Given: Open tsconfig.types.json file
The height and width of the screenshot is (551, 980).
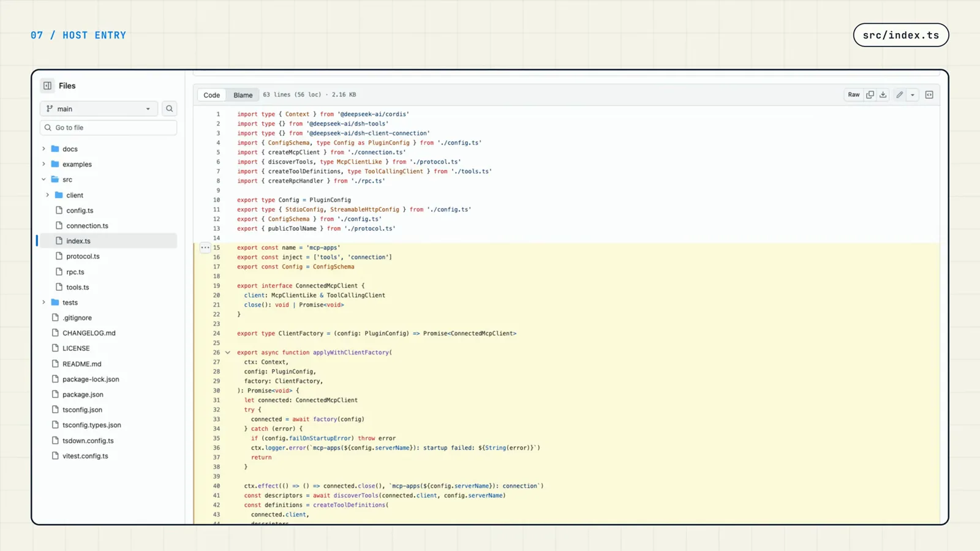Looking at the screenshot, I should [x=91, y=425].
